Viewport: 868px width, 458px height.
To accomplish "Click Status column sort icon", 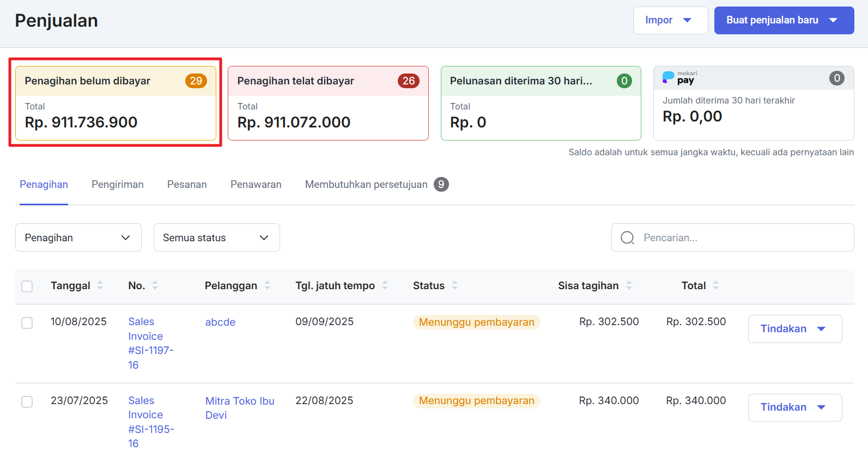I will point(454,285).
